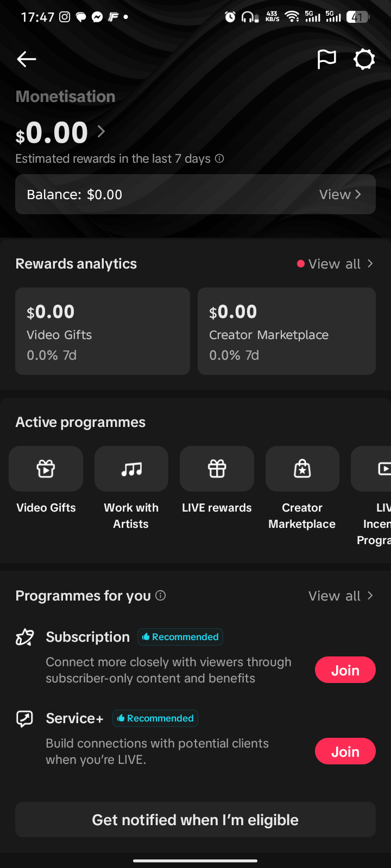Tap info icon next to Estimated rewards
The height and width of the screenshot is (868, 391).
coord(219,158)
